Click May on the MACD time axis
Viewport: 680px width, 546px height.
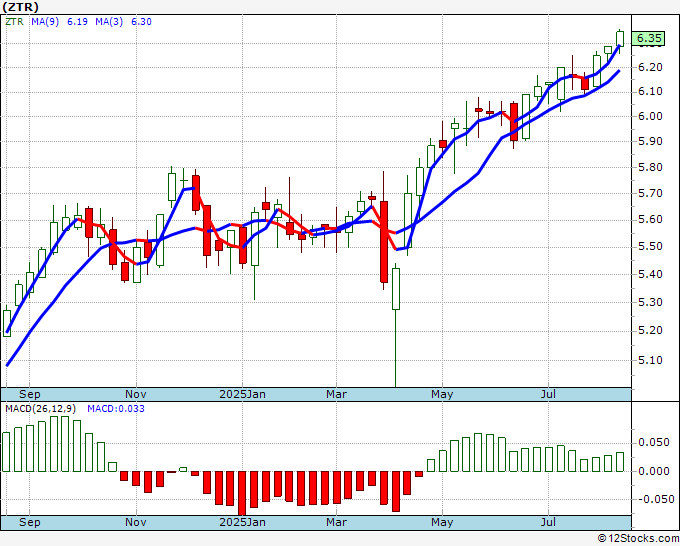[x=442, y=522]
